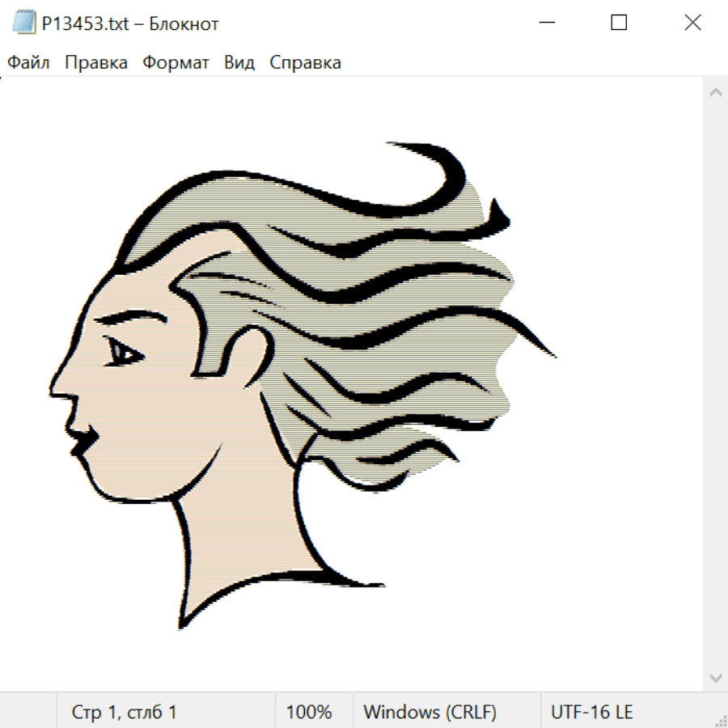Viewport: 728px width, 728px height.
Task: Minimize the Блокнот window
Action: (x=545, y=23)
